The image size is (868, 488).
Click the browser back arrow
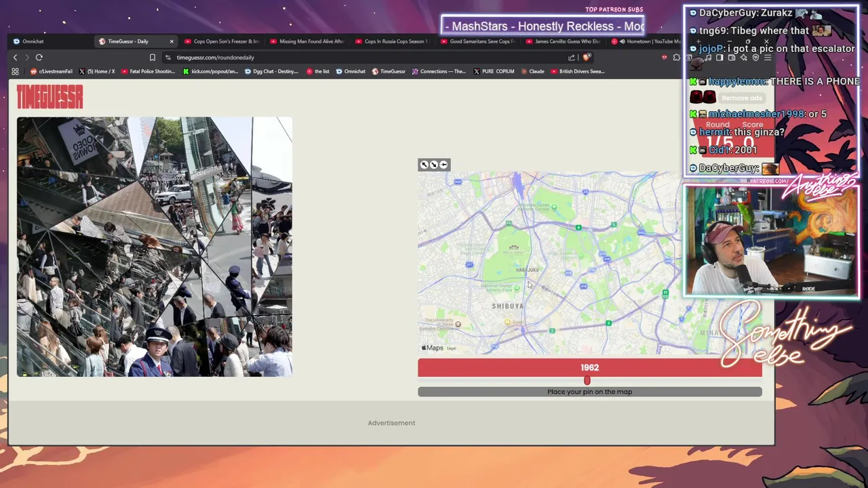(x=15, y=58)
